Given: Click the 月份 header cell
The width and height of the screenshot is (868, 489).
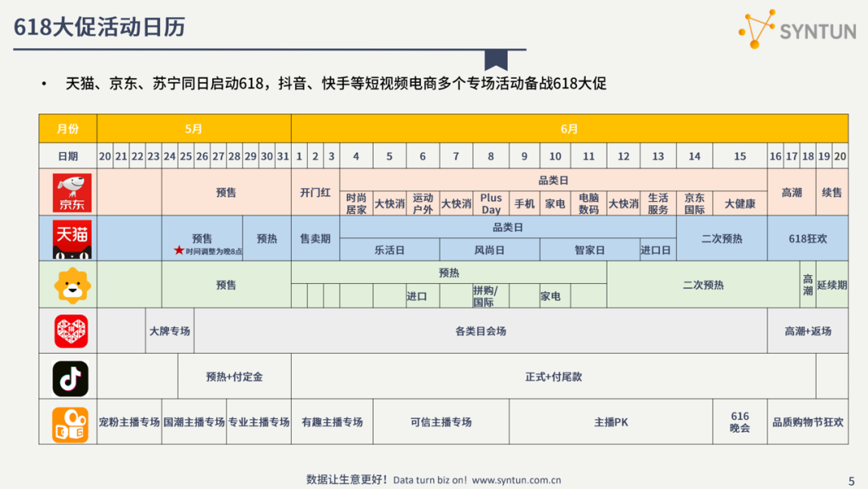Looking at the screenshot, I should pyautogui.click(x=68, y=129).
